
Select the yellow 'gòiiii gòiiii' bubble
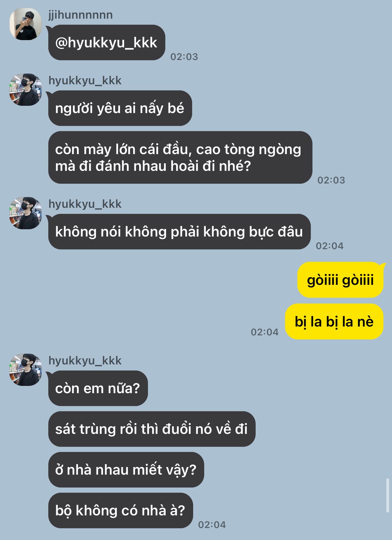(x=340, y=280)
